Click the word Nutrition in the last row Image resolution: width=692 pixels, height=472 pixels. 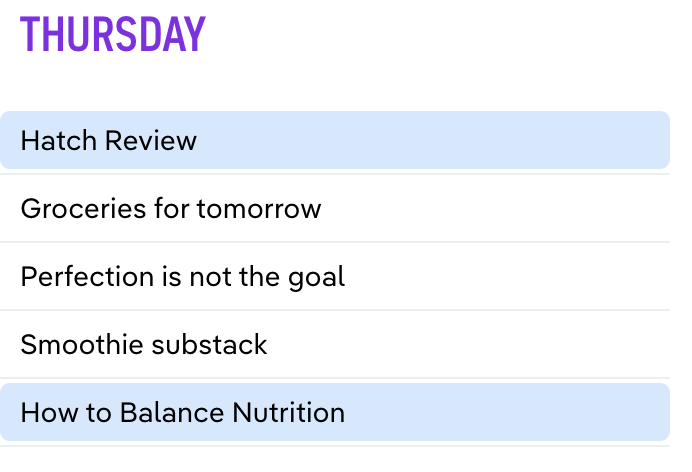[x=288, y=412]
